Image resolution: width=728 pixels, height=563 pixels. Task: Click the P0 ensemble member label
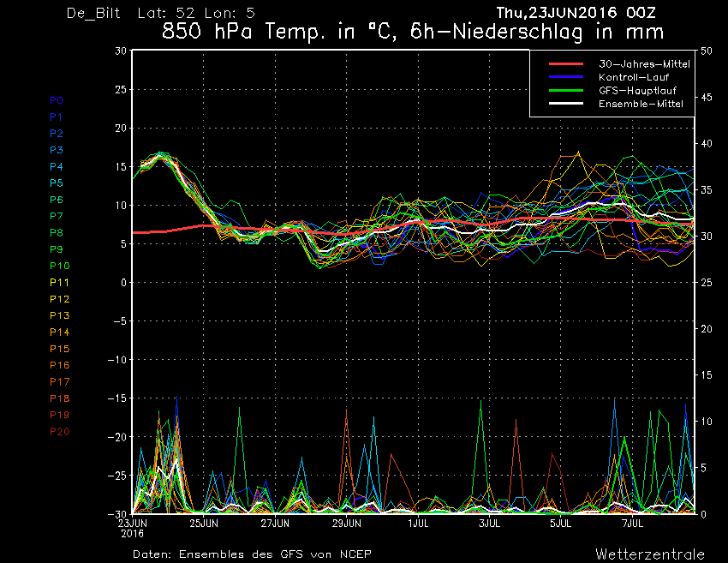(57, 100)
